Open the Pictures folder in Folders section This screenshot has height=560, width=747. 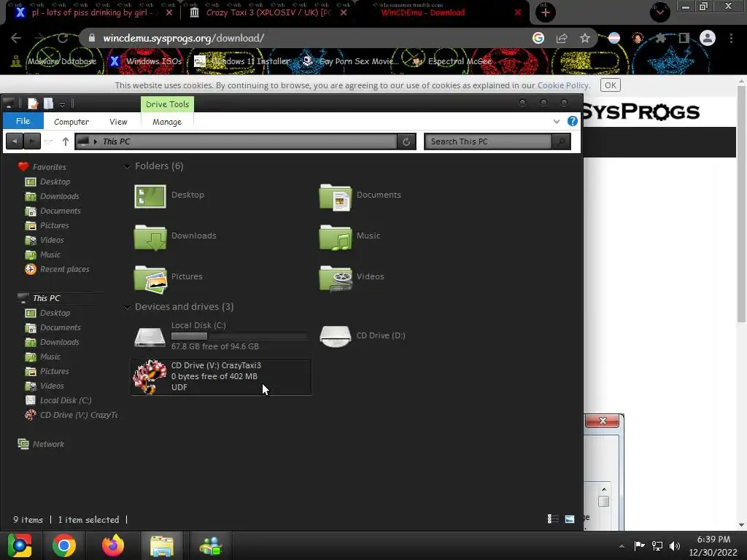click(169, 278)
